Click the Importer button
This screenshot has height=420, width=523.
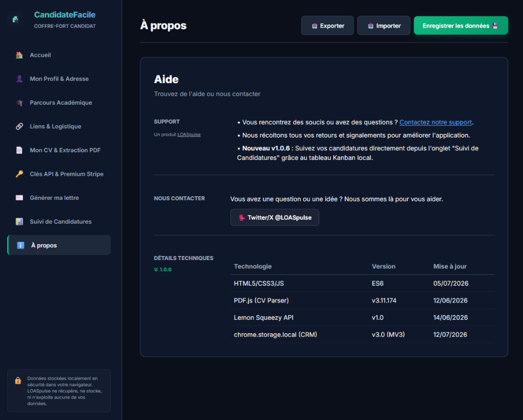(384, 26)
